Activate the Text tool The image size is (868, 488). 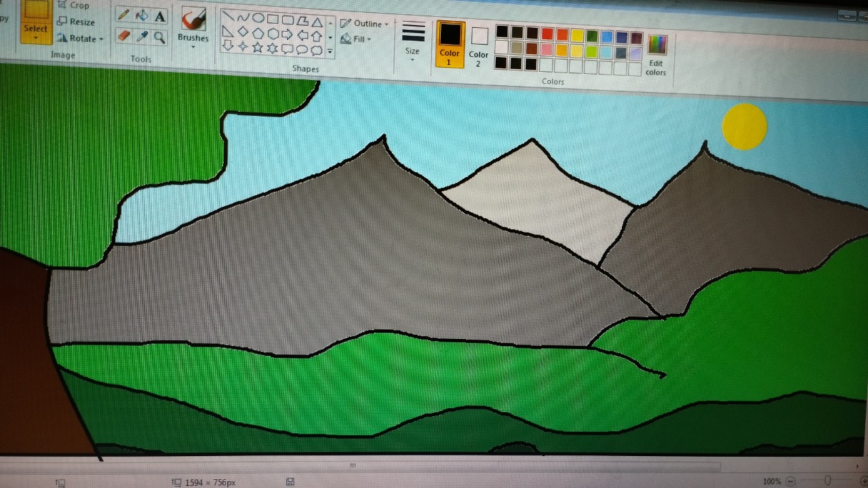(x=160, y=16)
